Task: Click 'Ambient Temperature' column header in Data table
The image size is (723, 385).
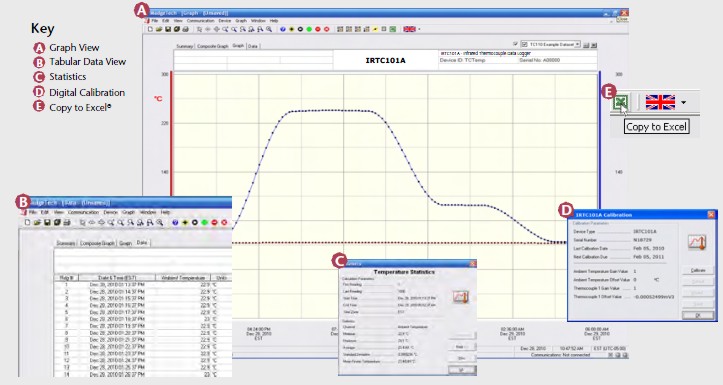Action: [x=183, y=278]
